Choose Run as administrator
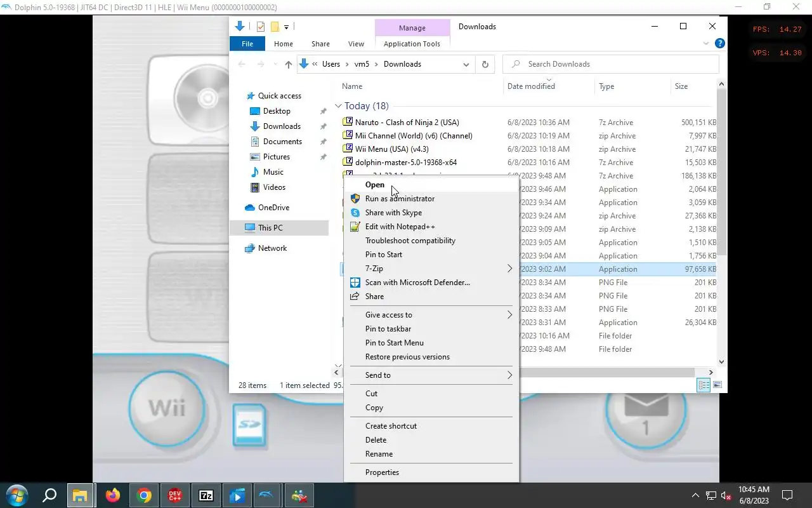Image resolution: width=812 pixels, height=508 pixels. click(431, 199)
